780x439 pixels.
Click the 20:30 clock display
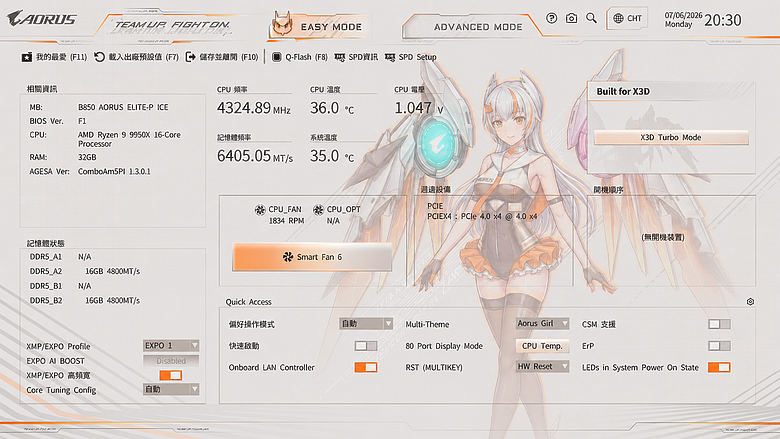[723, 20]
